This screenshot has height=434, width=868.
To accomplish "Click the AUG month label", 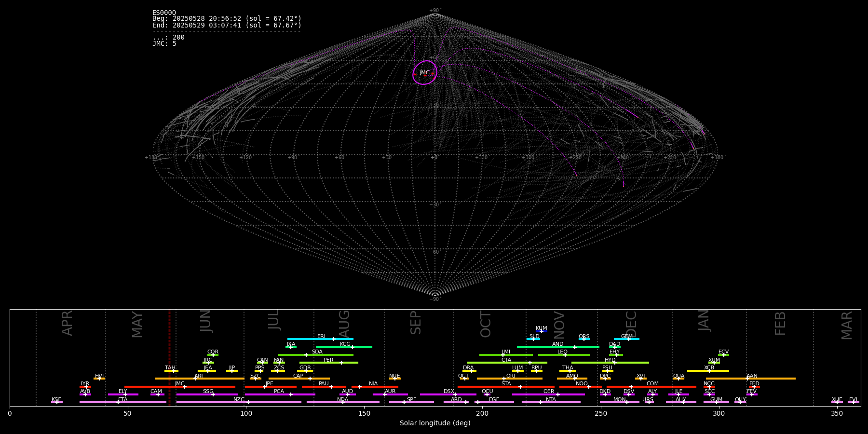I will pyautogui.click(x=344, y=324).
